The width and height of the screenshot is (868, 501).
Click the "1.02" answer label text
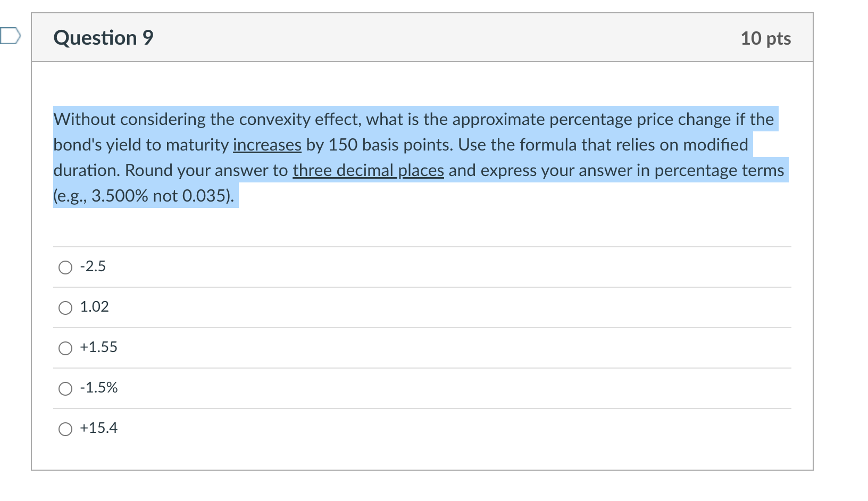pos(94,306)
